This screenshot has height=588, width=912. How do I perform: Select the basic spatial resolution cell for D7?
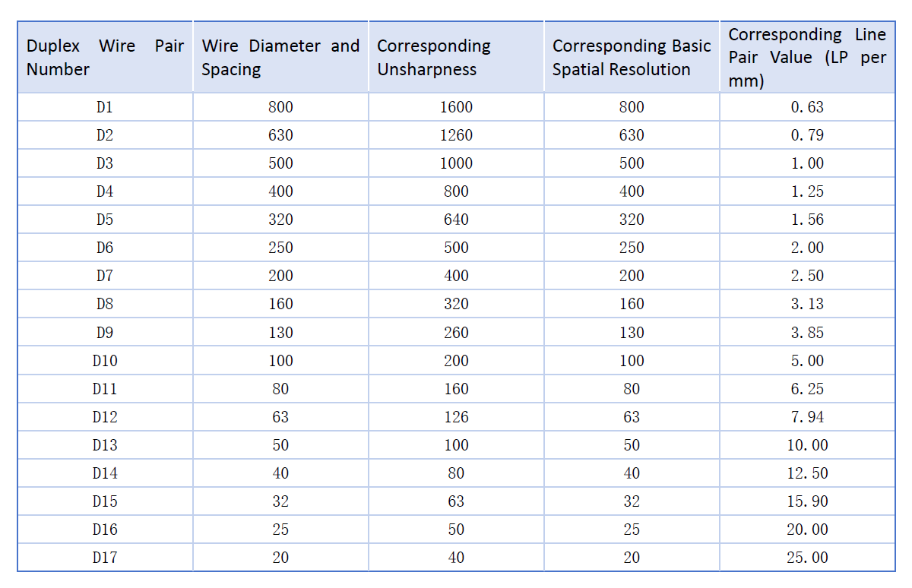coord(632,276)
